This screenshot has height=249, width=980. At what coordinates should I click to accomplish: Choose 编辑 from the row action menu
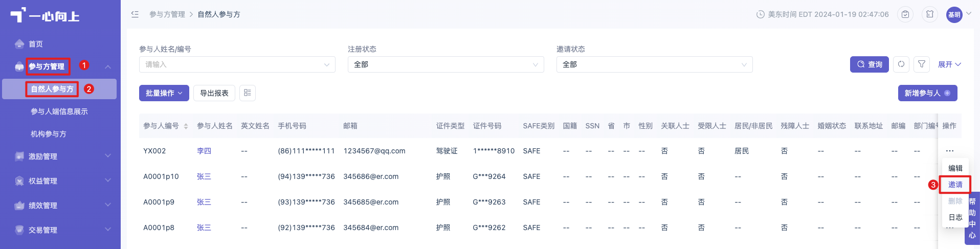(955, 168)
